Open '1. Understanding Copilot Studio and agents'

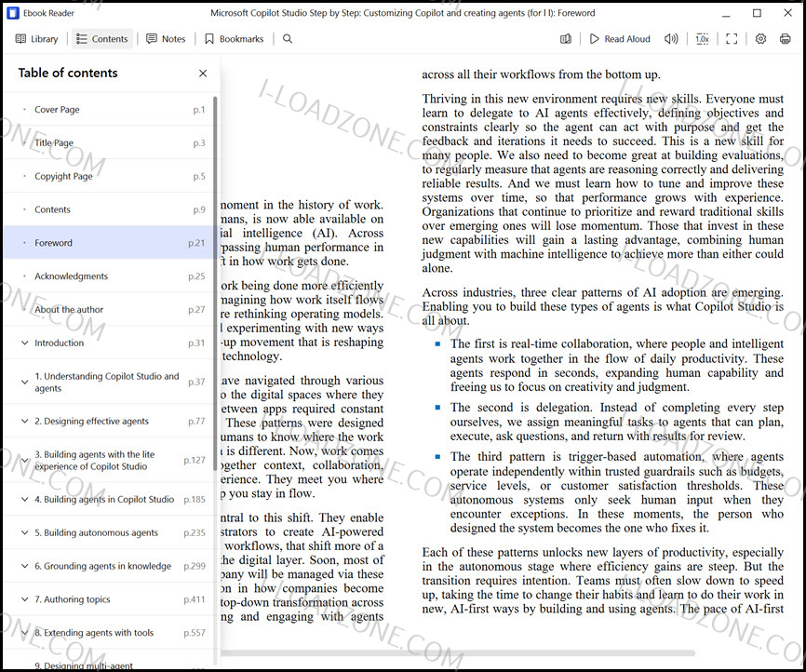[x=107, y=382]
